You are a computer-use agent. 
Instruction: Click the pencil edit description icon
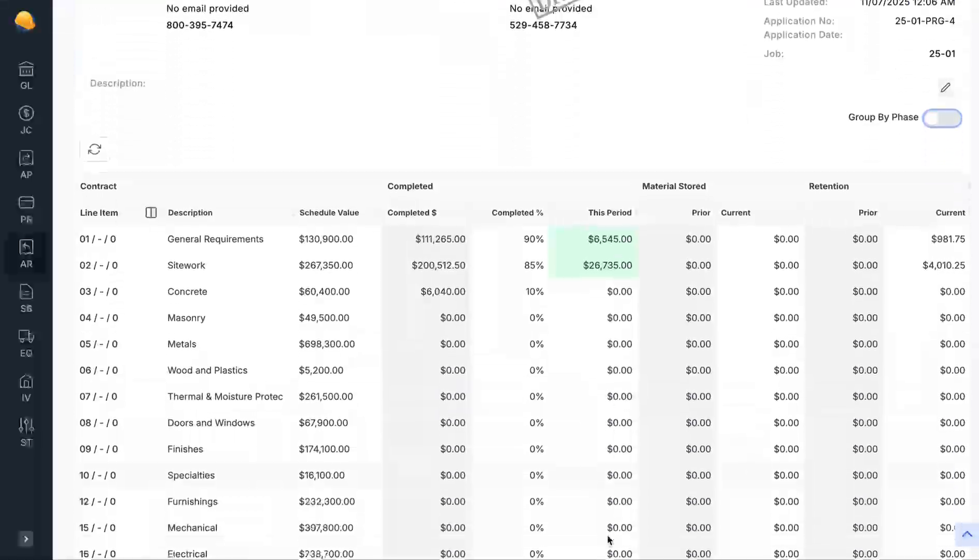(945, 88)
